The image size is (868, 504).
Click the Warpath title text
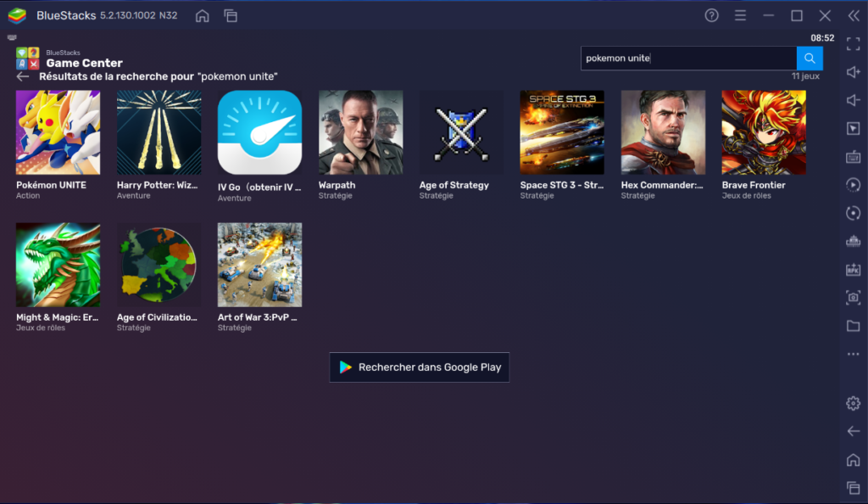coord(337,185)
